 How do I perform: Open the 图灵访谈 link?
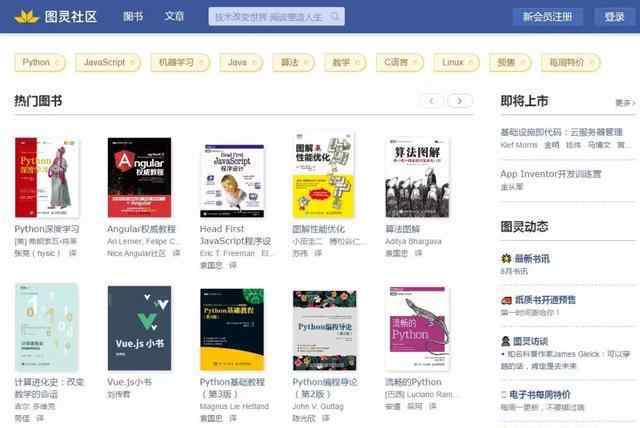(x=530, y=341)
